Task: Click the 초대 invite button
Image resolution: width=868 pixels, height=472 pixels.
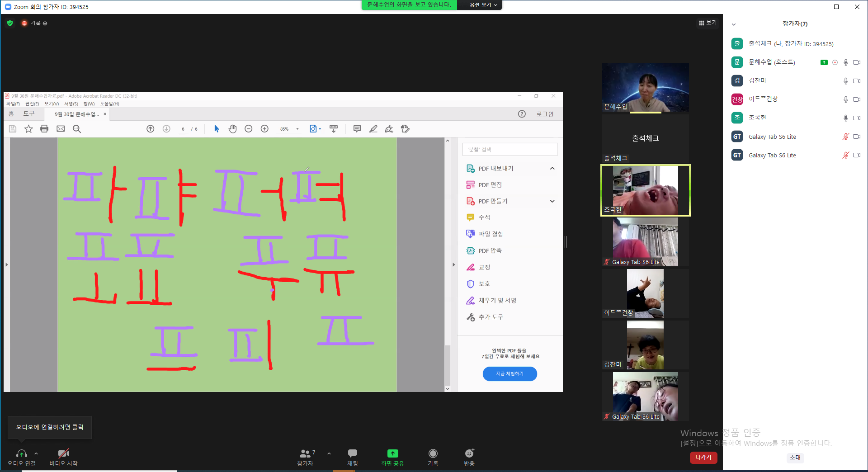Action: point(795,458)
